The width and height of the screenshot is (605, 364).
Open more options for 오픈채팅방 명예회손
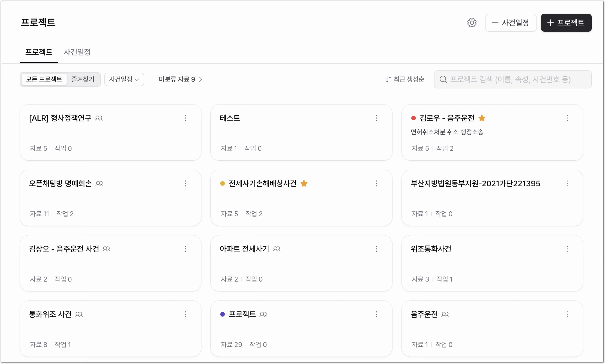185,183
